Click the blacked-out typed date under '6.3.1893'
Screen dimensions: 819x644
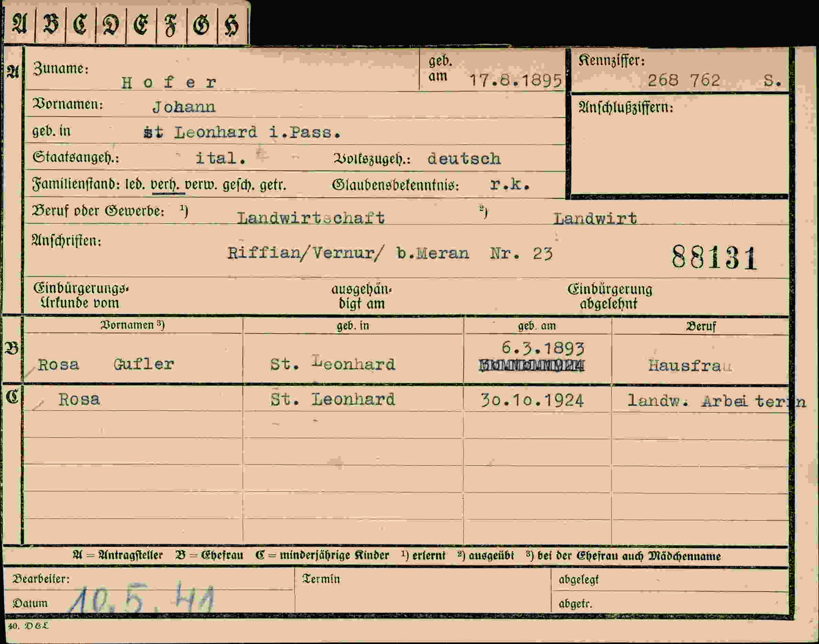pyautogui.click(x=531, y=366)
